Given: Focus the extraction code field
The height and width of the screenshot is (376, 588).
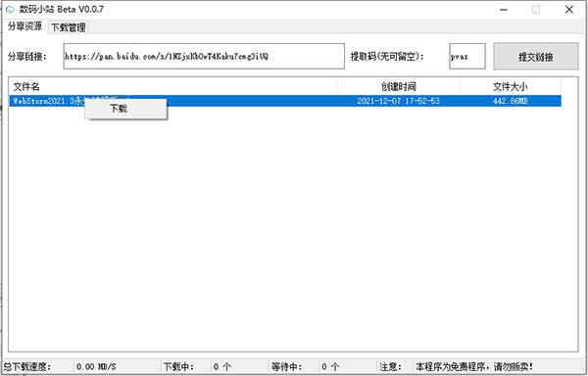Looking at the screenshot, I should point(466,56).
